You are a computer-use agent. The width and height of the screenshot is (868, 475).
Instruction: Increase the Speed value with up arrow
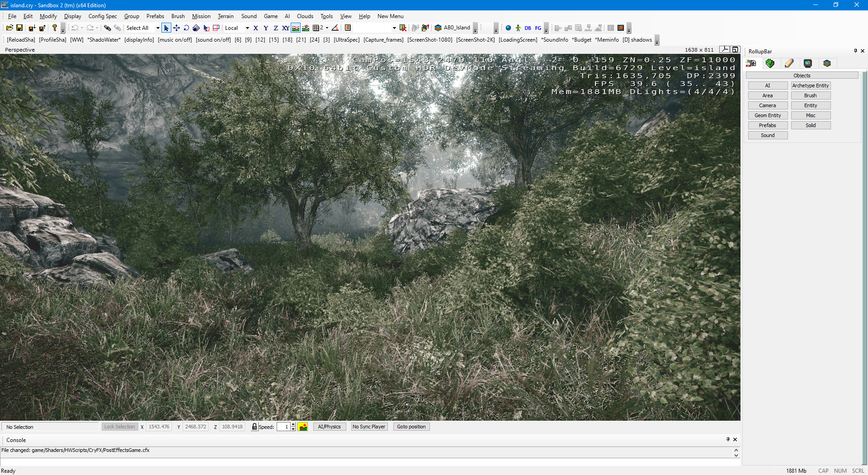[x=293, y=424]
